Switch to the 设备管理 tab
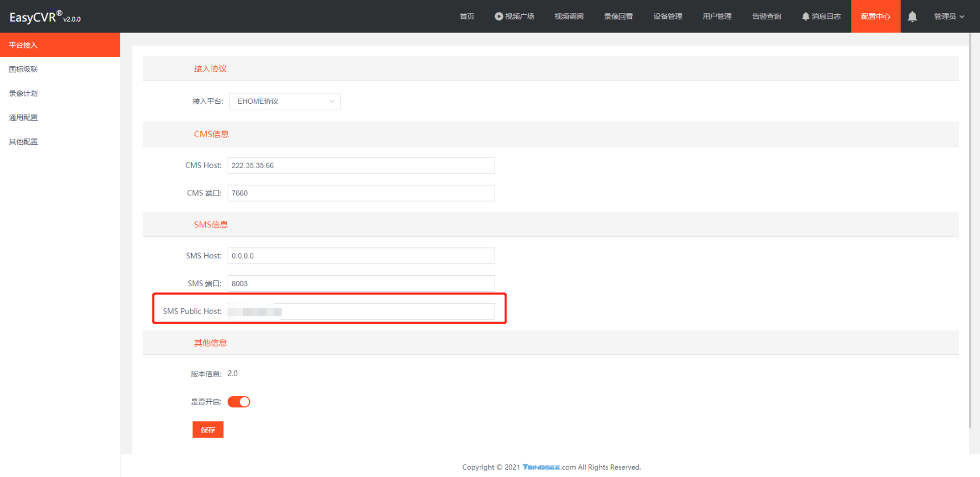980x477 pixels. coord(667,17)
